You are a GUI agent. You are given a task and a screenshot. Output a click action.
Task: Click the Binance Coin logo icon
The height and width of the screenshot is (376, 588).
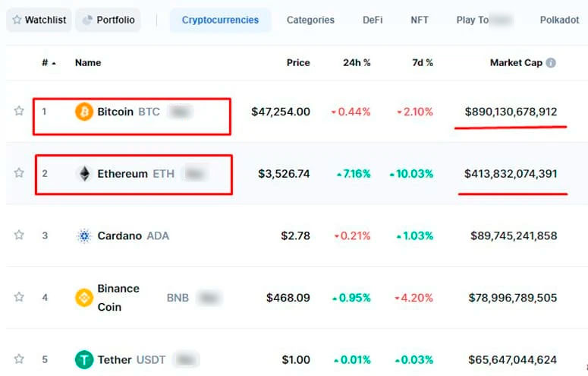[x=84, y=298]
